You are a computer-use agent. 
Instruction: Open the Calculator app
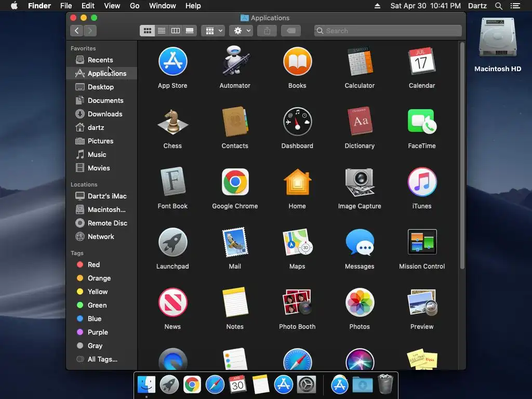360,61
